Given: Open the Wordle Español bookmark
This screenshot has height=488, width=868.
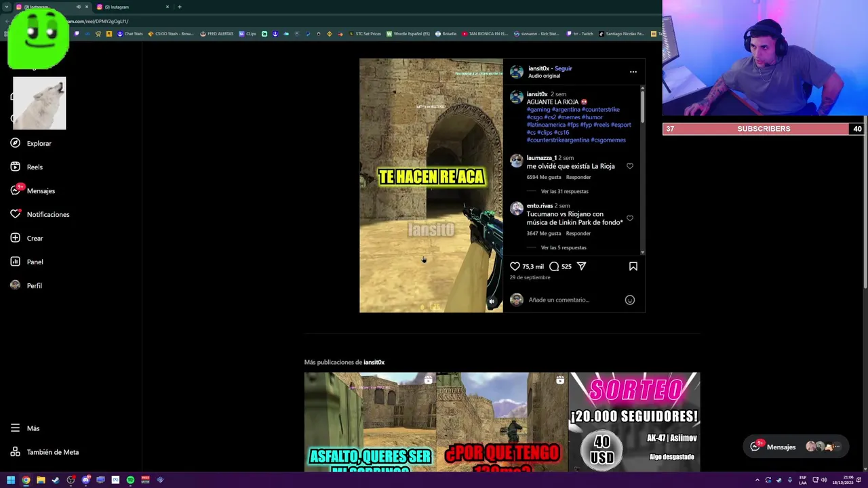Looking at the screenshot, I should tap(408, 34).
